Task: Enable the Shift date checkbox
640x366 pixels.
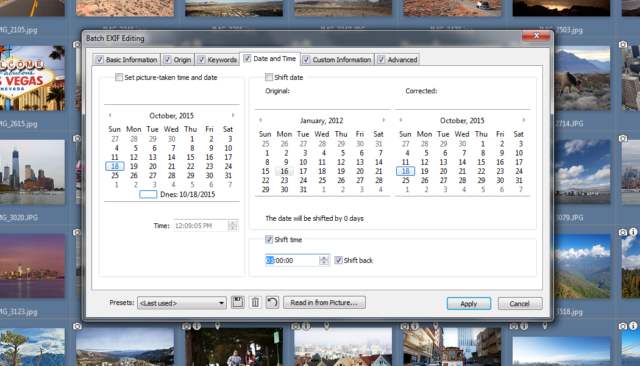Action: pos(269,77)
